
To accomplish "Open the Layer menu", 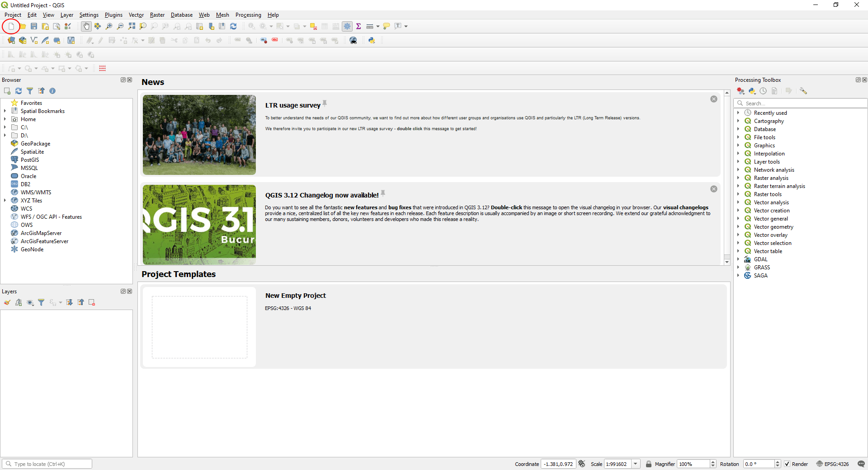I will pos(67,15).
